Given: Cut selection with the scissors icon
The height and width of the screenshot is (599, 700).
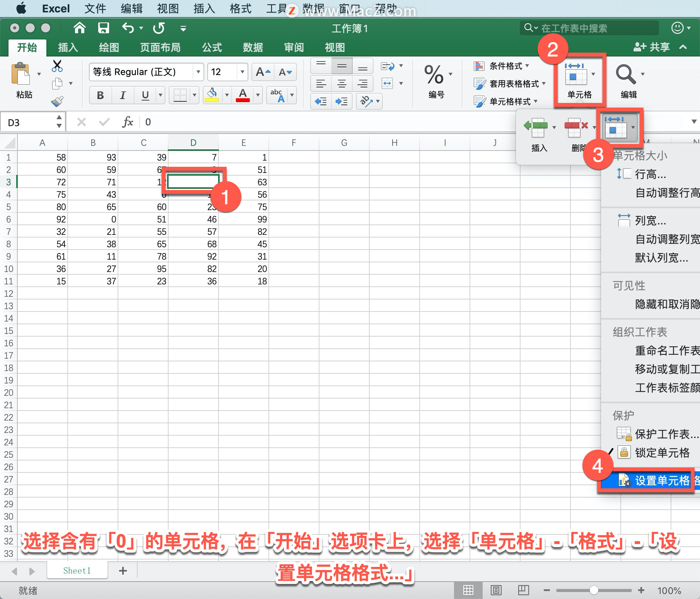Looking at the screenshot, I should [57, 66].
